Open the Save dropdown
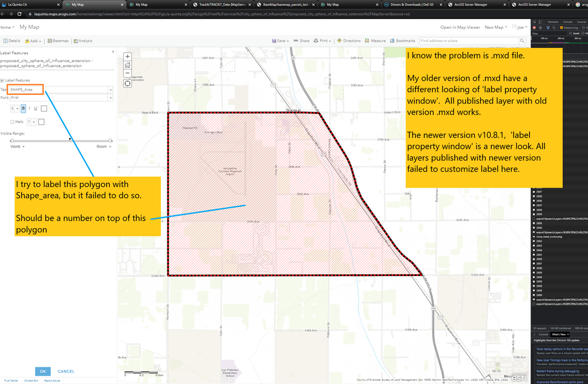The height and width of the screenshot is (384, 588). pyautogui.click(x=280, y=41)
